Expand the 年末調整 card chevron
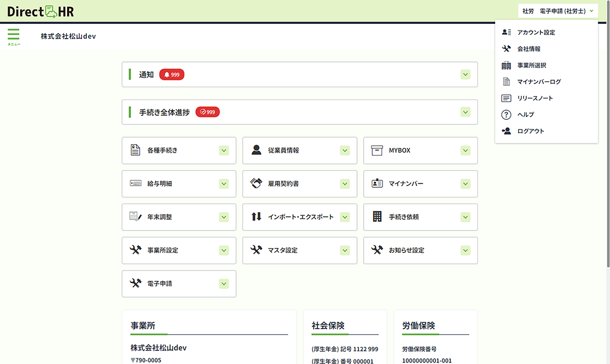This screenshot has width=610, height=364. (224, 217)
